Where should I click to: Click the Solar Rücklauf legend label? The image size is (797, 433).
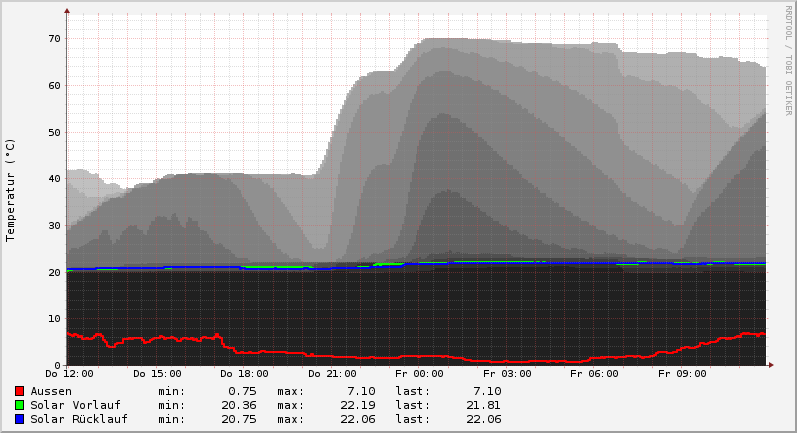pos(78,419)
